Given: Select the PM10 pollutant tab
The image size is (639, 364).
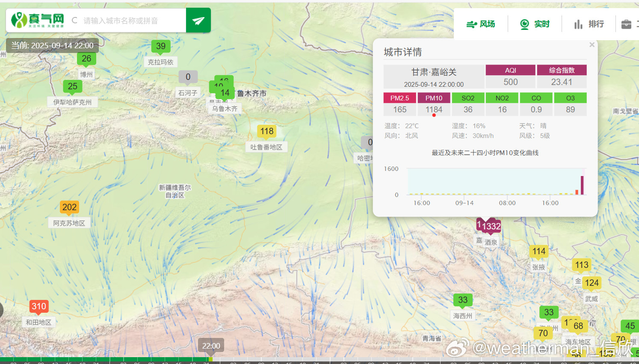Looking at the screenshot, I should click(434, 98).
